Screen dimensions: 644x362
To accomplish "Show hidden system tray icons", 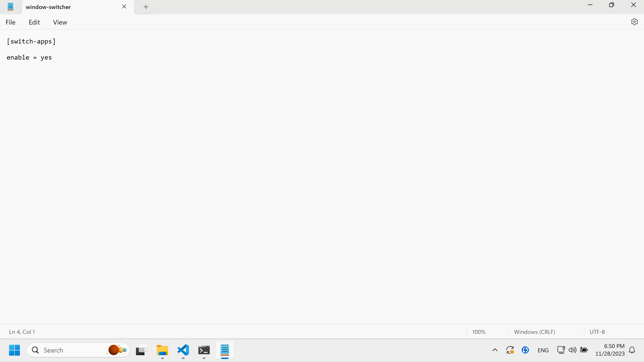I will pyautogui.click(x=495, y=350).
